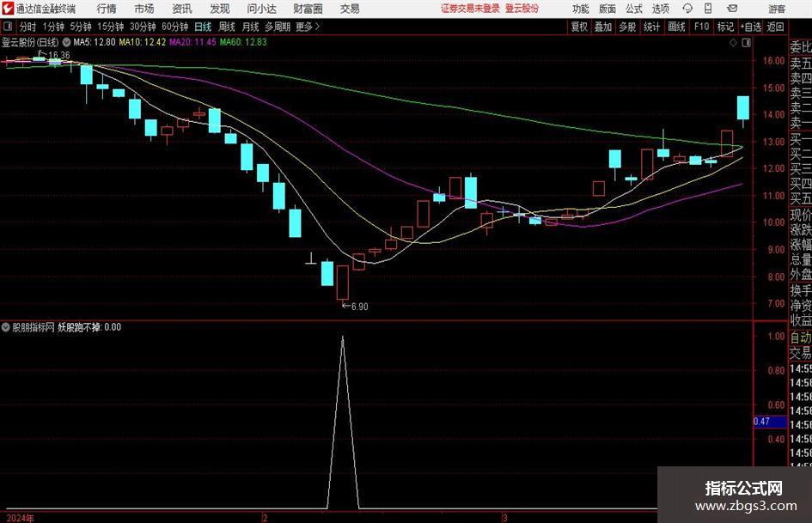Image resolution: width=812 pixels, height=523 pixels.
Task: Open the 问小达 menu
Action: pos(261,9)
